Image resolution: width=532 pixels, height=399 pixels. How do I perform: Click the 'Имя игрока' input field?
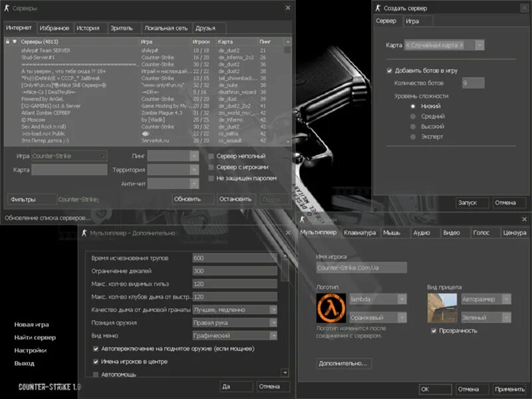361,268
